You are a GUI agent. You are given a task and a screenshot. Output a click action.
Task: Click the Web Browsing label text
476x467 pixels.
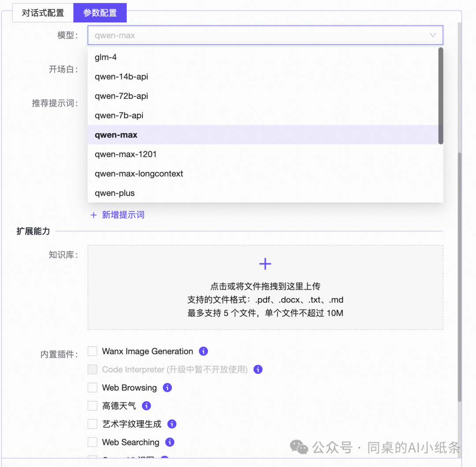(129, 388)
